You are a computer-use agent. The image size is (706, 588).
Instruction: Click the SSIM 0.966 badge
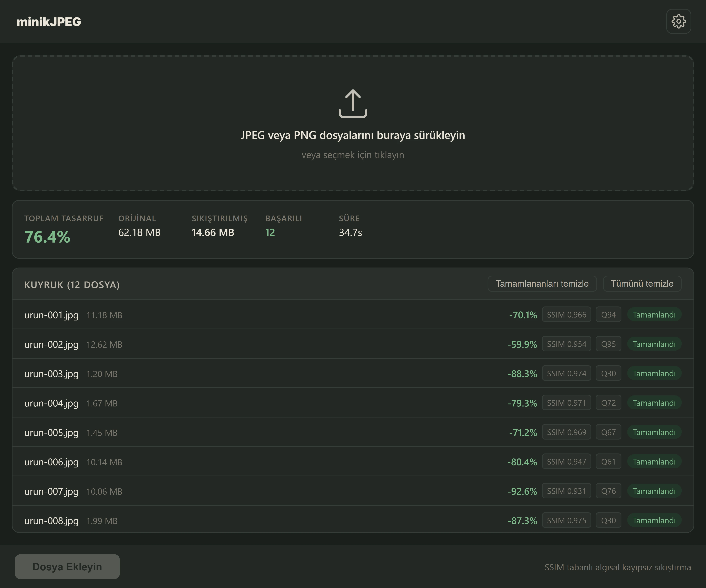pyautogui.click(x=566, y=315)
